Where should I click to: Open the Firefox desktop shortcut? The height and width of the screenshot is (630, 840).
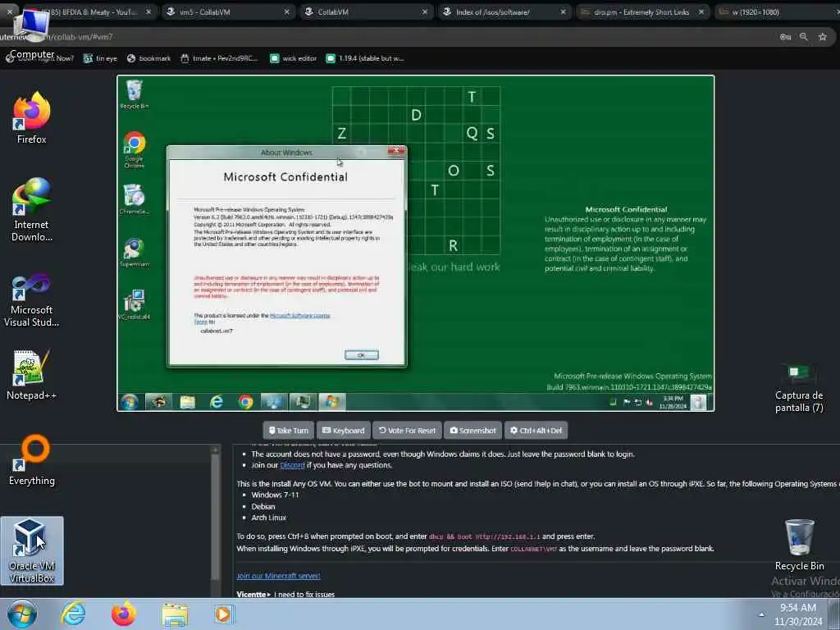32,118
